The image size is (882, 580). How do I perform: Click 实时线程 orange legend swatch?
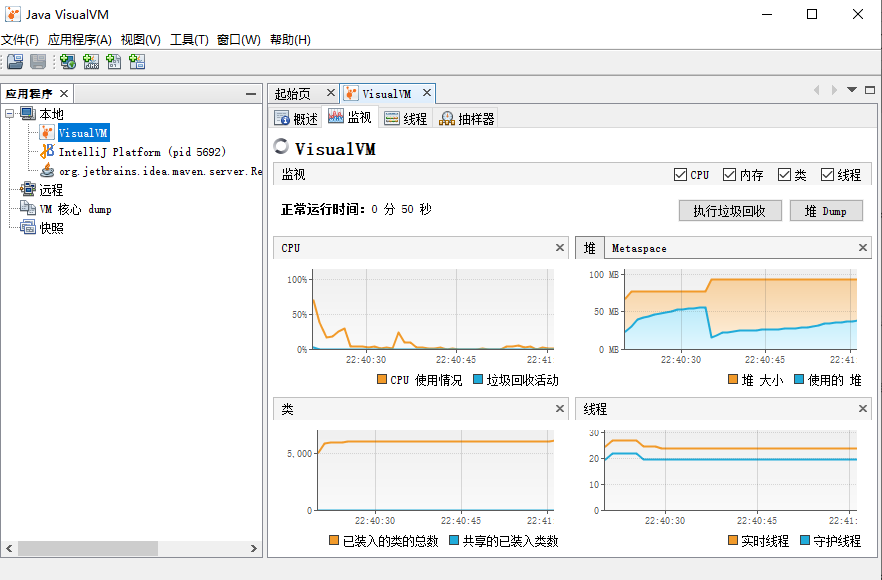coord(733,540)
